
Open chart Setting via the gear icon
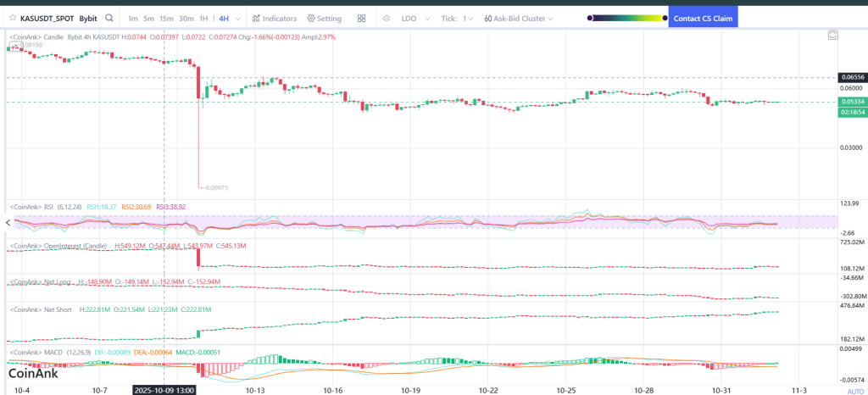click(325, 18)
